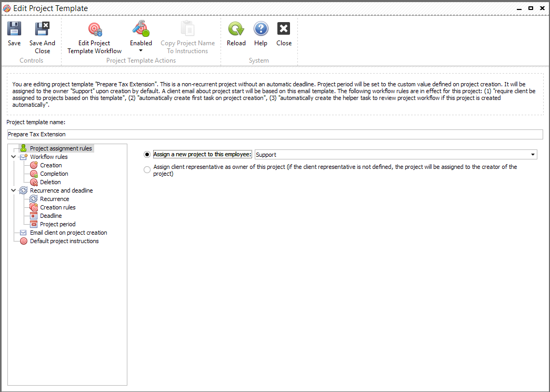Click the Save And Close icon
The image size is (550, 392).
point(42,29)
